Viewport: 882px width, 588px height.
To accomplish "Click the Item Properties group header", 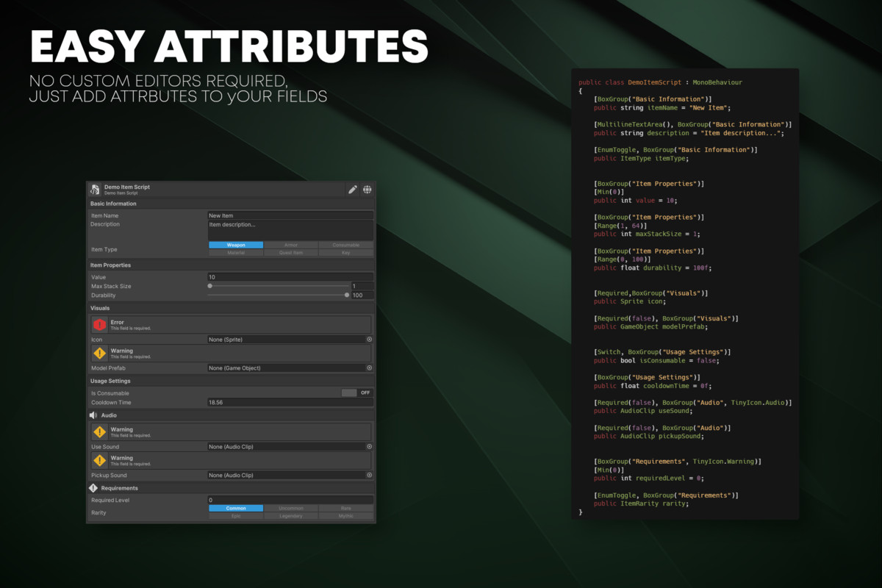I will click(x=110, y=265).
